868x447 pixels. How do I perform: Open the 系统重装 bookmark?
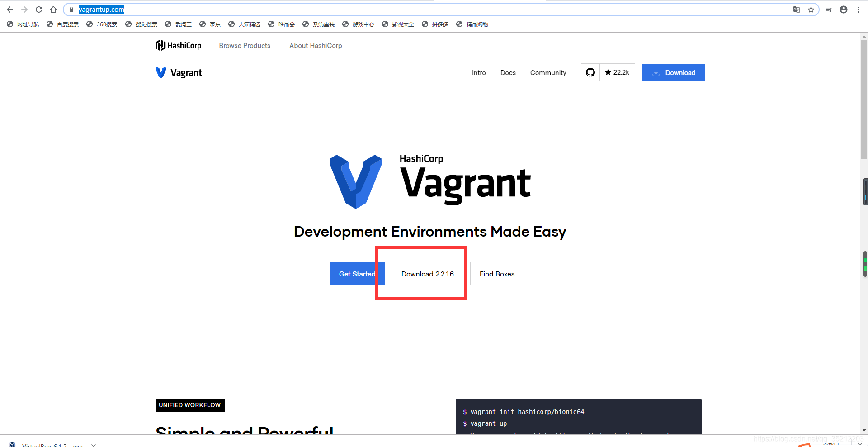(x=319, y=24)
